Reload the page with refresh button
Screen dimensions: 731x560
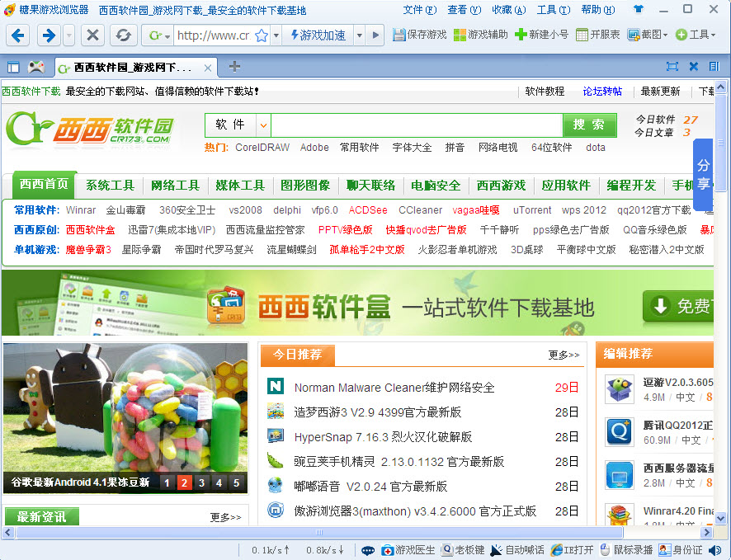click(123, 35)
